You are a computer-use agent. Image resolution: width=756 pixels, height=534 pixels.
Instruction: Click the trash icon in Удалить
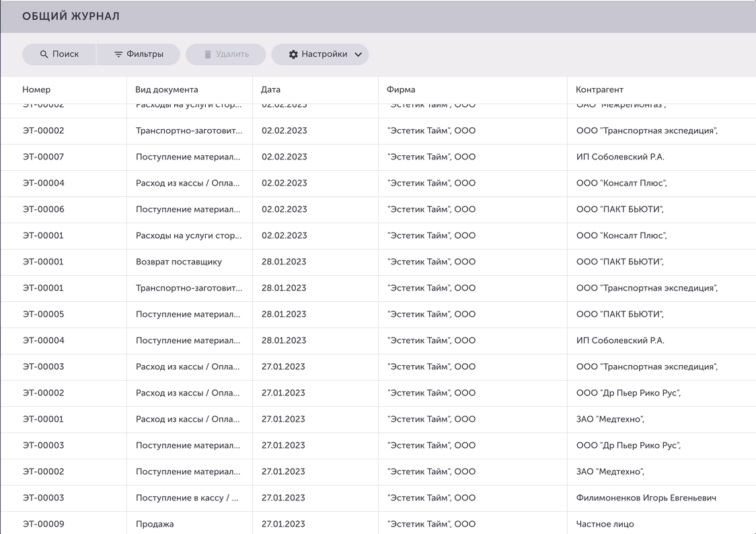click(x=208, y=54)
